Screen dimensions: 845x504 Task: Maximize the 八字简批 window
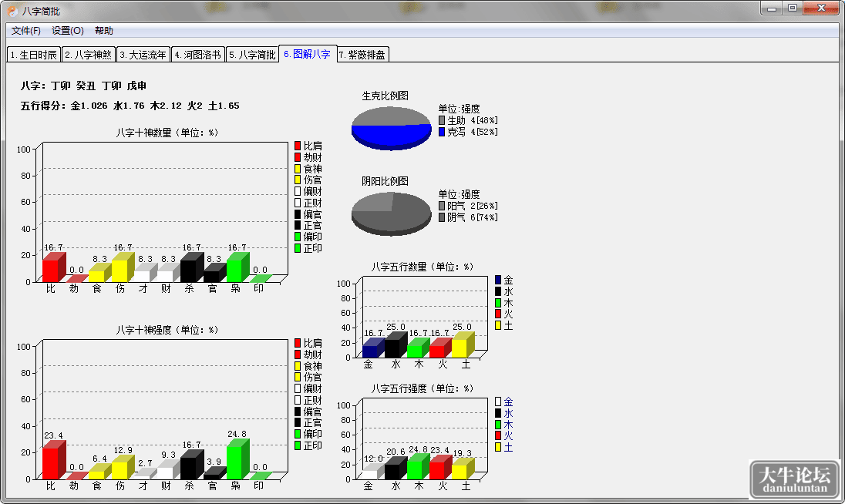[793, 8]
